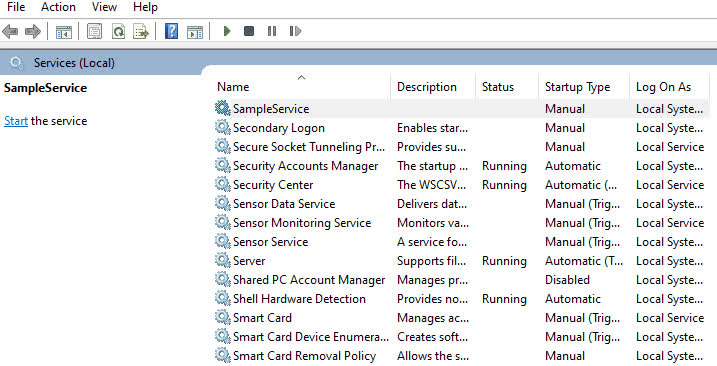Click the Services (Local) header title
The height and width of the screenshot is (366, 717).
74,63
